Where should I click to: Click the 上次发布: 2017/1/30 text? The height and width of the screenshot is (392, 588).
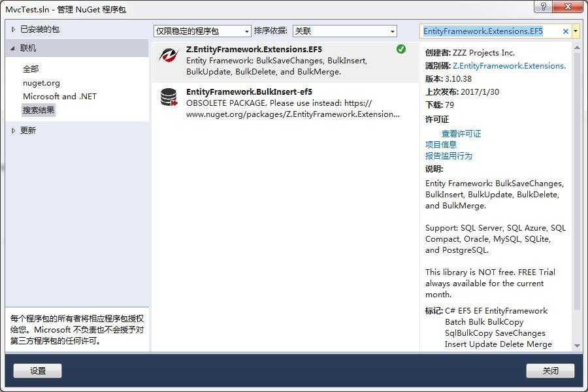point(462,92)
